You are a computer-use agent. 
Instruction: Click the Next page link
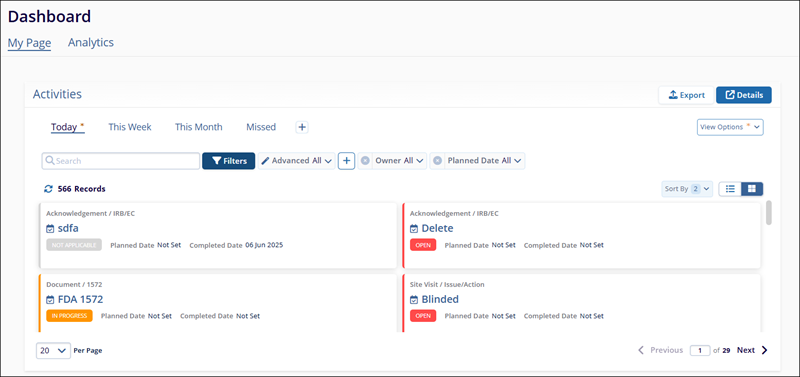tap(746, 350)
